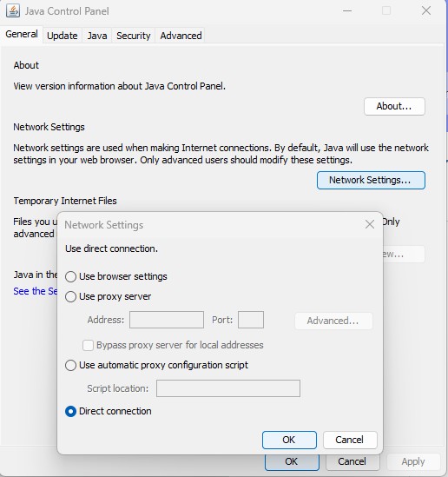Click the proxy Address input field
The width and height of the screenshot is (448, 477).
[167, 320]
